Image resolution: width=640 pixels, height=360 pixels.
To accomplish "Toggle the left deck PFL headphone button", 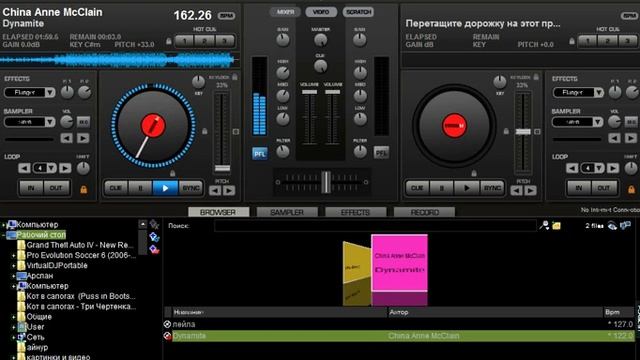I will 260,154.
